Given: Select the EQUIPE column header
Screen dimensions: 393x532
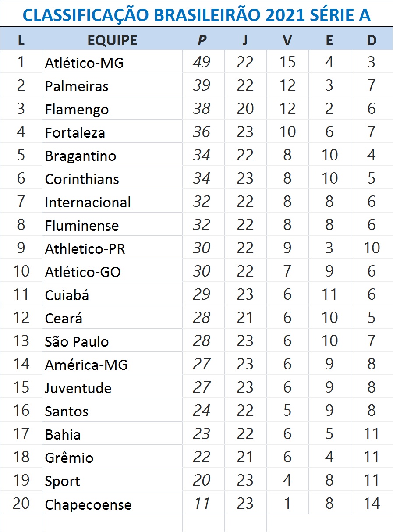Looking at the screenshot, I should coord(112,40).
